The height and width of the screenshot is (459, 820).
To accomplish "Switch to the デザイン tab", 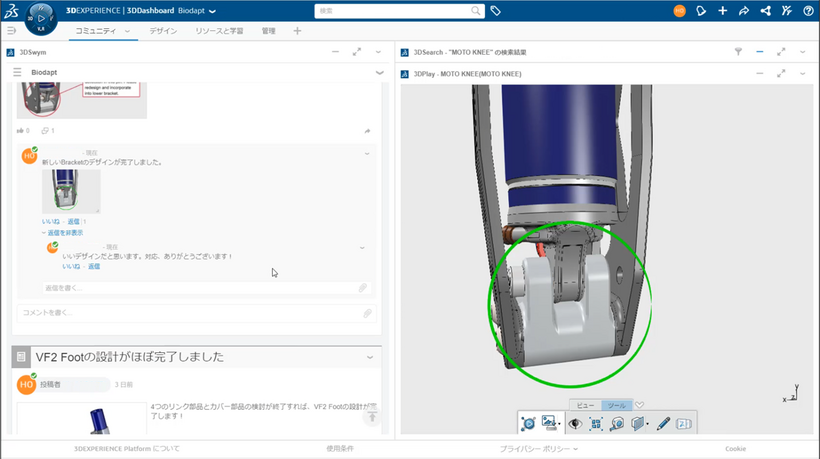I will pyautogui.click(x=163, y=31).
